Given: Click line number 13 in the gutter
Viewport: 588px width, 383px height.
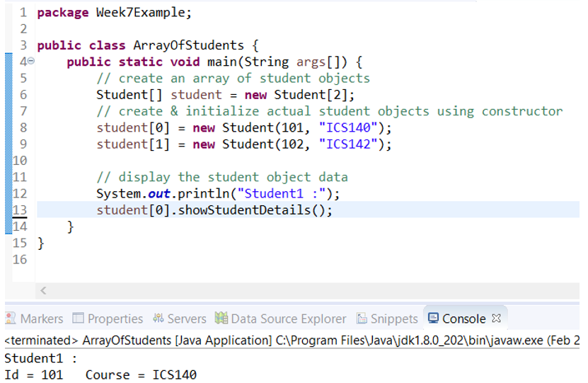Looking at the screenshot, I should point(20,210).
